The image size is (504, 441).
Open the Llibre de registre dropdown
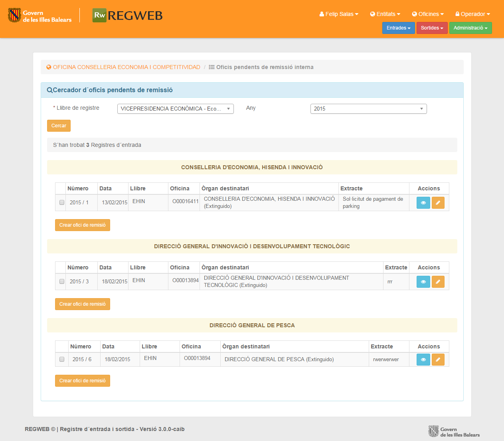point(175,109)
